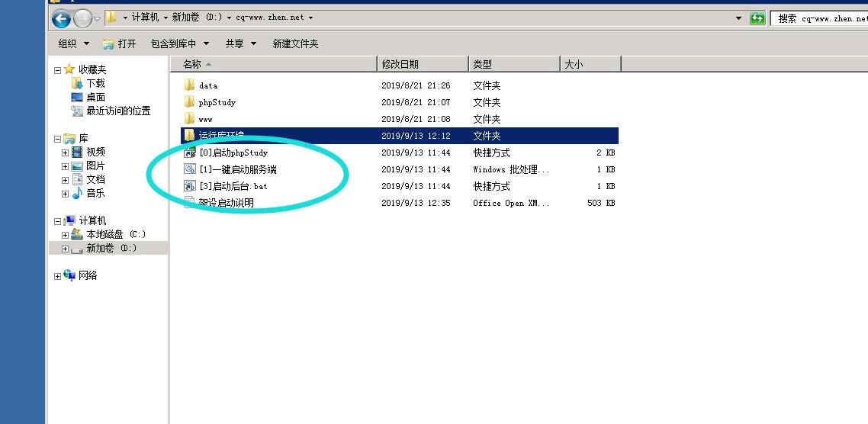Screen dimensions: 868x424
Task: Click the [0]启动phpStudy shortcut icon
Action: (x=190, y=153)
